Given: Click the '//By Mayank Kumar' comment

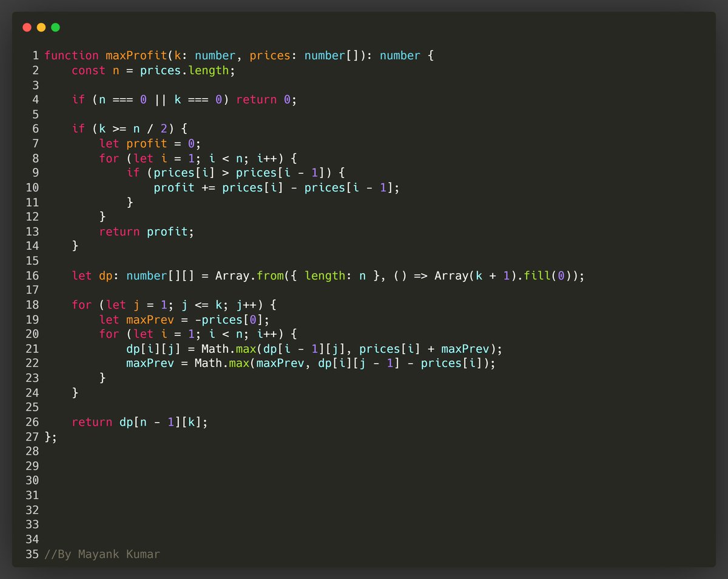Looking at the screenshot, I should [103, 554].
